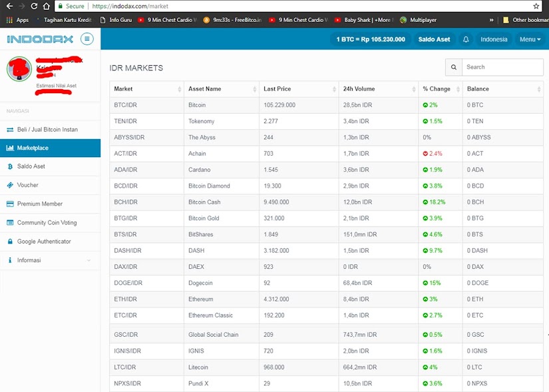
Task: Click the Cardano asset name
Action: coord(199,170)
